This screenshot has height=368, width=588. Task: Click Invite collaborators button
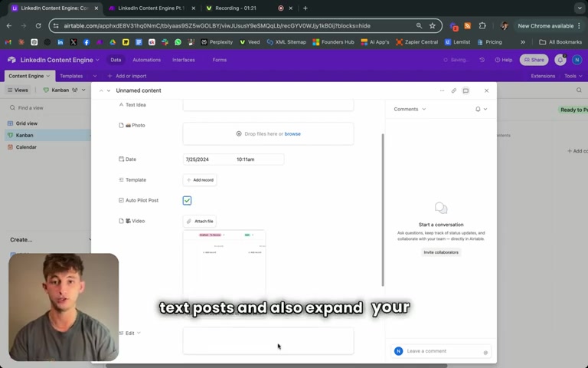coord(441,253)
